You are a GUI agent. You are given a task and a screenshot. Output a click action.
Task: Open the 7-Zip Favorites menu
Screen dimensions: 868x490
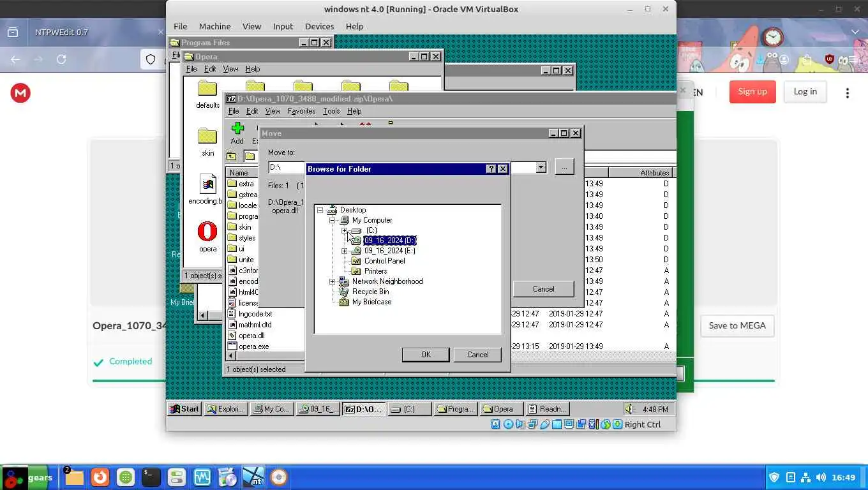click(301, 111)
